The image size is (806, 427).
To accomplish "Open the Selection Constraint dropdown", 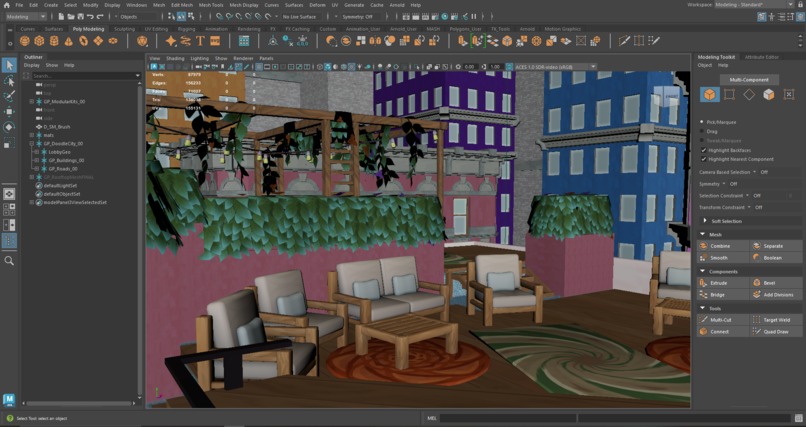I will [x=748, y=196].
